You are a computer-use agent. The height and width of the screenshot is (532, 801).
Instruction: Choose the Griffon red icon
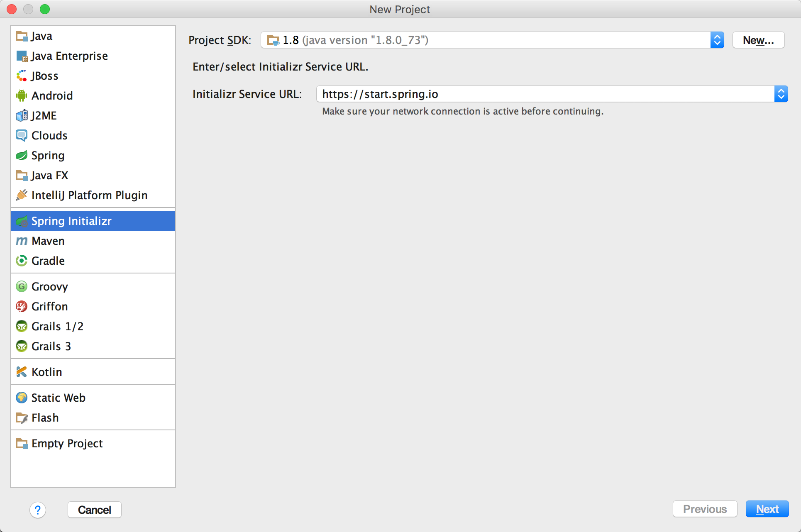click(22, 307)
